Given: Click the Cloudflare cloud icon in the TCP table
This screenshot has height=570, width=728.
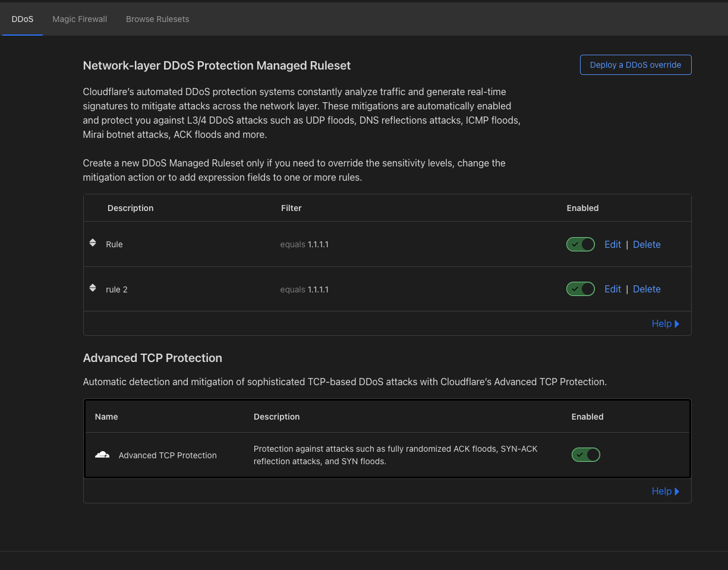Looking at the screenshot, I should tap(102, 455).
